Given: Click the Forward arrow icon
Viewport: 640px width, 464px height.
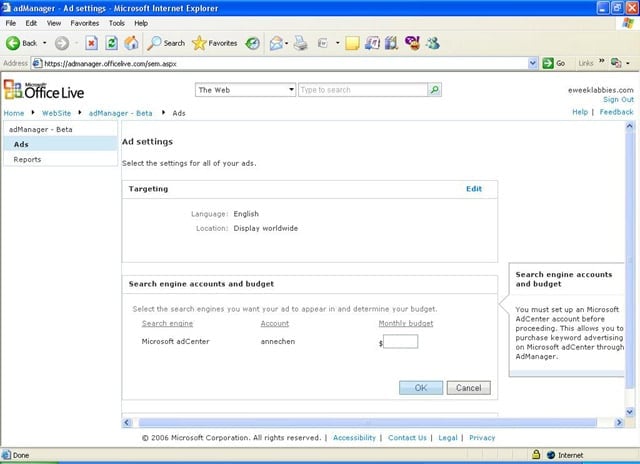Looking at the screenshot, I should (x=62, y=43).
